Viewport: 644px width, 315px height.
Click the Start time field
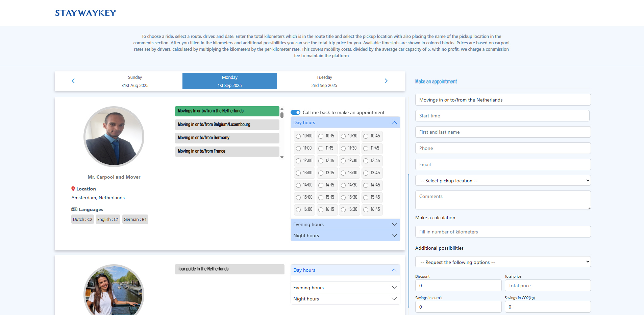[x=502, y=116]
